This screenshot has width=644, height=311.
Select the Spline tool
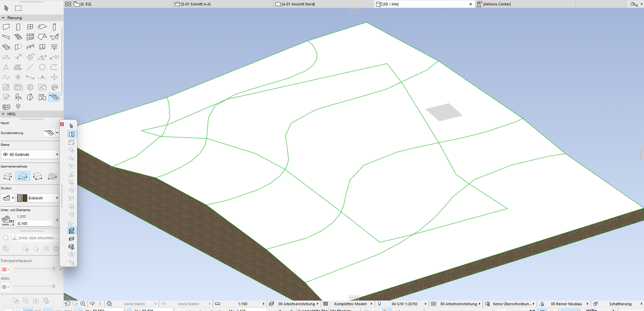tap(6, 77)
